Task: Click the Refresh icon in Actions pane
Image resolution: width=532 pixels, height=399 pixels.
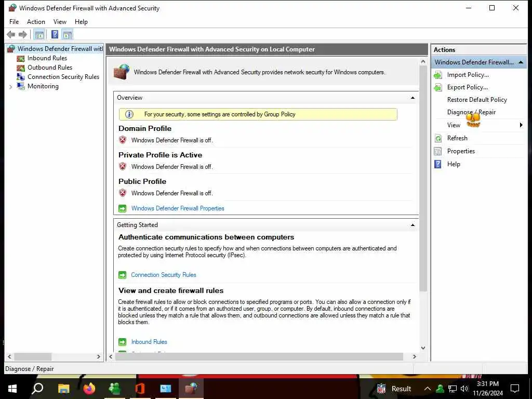Action: coord(438,138)
